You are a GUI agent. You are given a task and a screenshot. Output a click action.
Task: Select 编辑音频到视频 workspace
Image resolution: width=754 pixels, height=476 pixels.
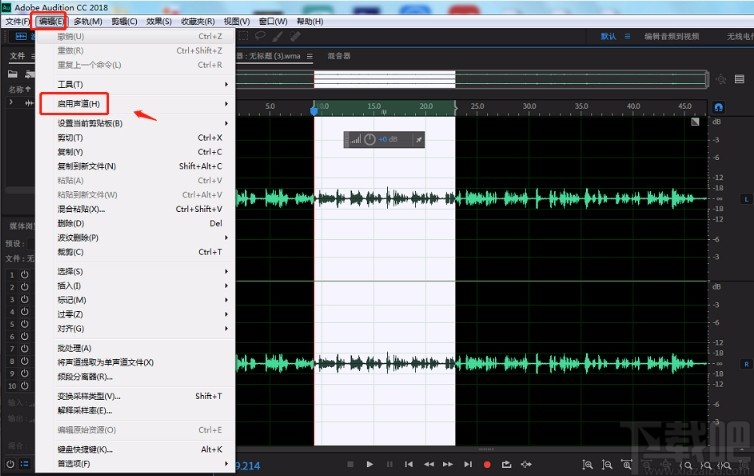(672, 37)
